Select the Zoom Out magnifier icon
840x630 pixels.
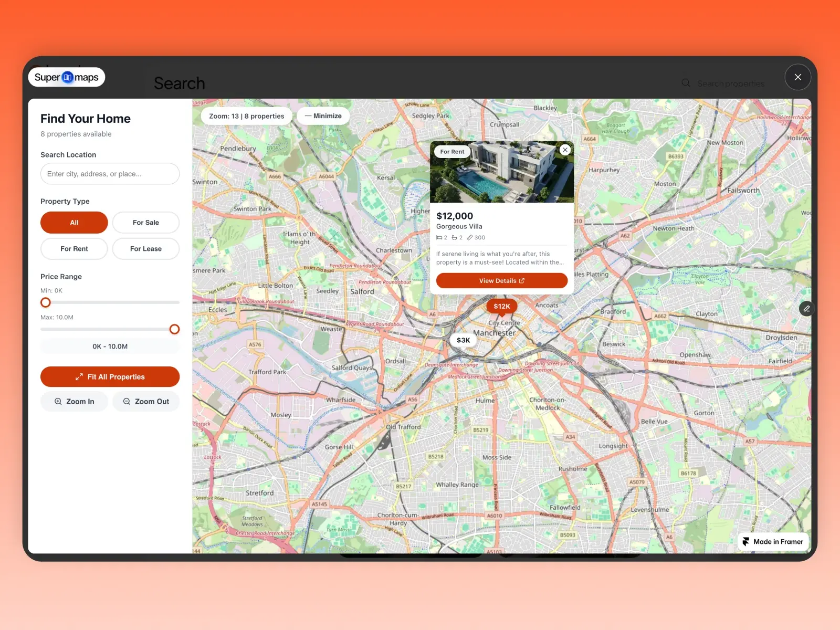127,401
